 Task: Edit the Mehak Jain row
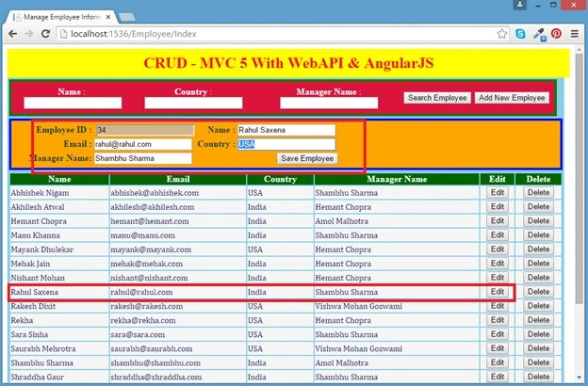coord(498,264)
